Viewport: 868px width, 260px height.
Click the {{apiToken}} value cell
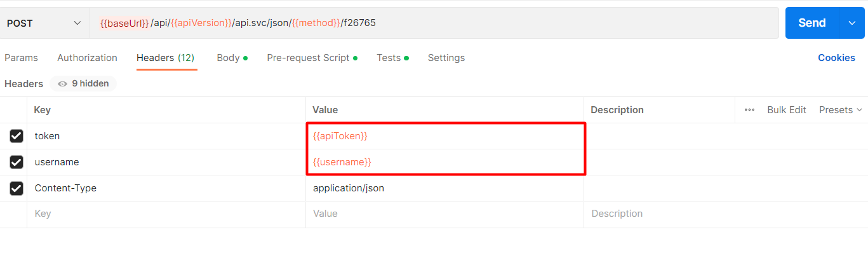tap(444, 136)
